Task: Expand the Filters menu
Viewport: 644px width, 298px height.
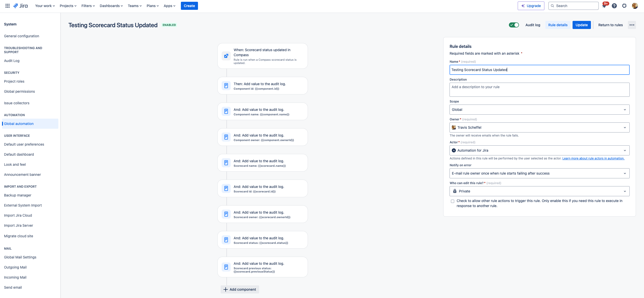Action: [x=88, y=6]
